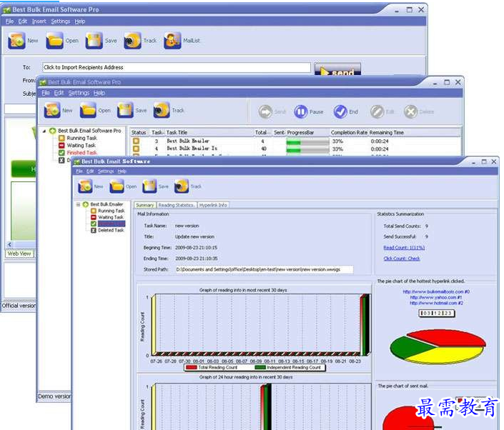Image resolution: width=504 pixels, height=430 pixels.
Task: Click the send button in back window
Action: (x=337, y=70)
